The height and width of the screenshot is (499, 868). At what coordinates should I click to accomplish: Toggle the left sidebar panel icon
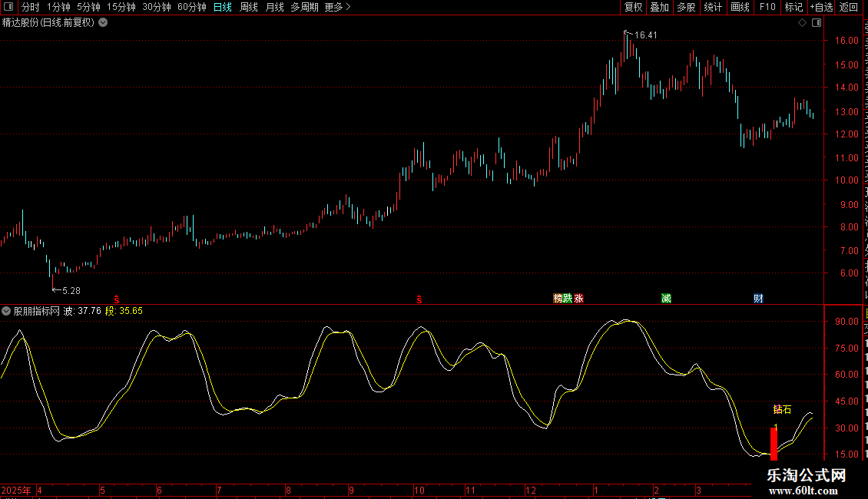[8, 7]
